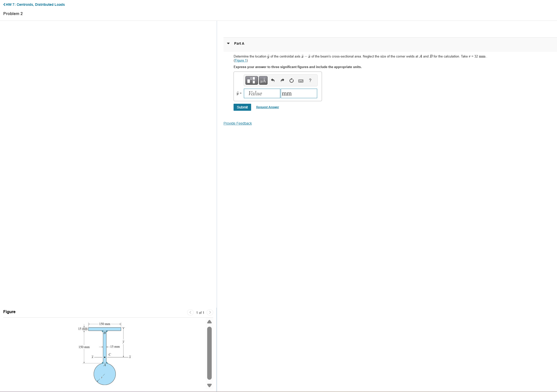Viewport: 557px width, 392px height.
Task: Click the figure scroll down arrow
Action: pyautogui.click(x=209, y=385)
